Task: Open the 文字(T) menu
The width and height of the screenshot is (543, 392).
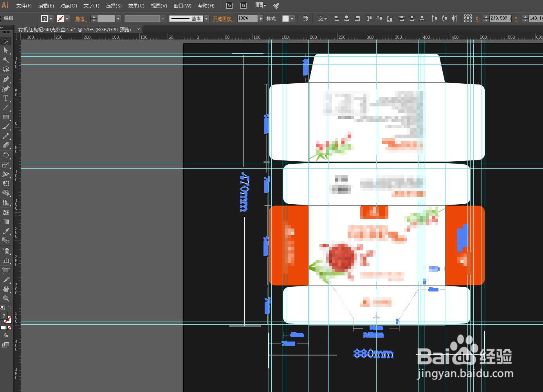Action: pos(92,6)
